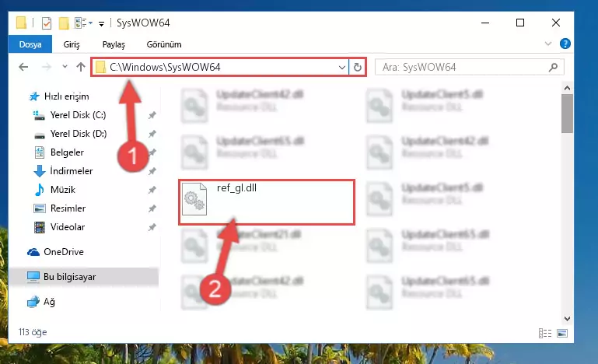The width and height of the screenshot is (598, 364).
Task: Minimize the SysWOW64 window
Action: [485, 23]
